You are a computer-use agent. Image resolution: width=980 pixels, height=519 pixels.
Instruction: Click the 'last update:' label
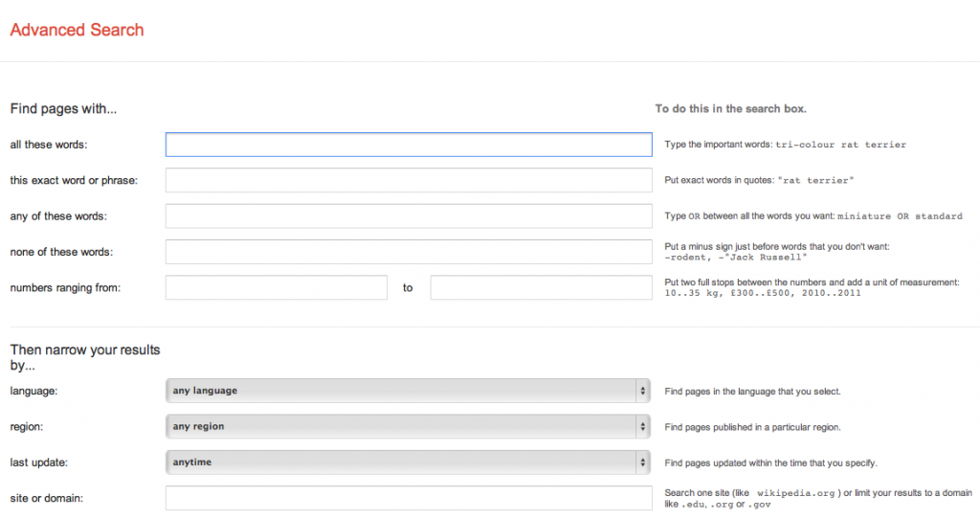click(38, 463)
